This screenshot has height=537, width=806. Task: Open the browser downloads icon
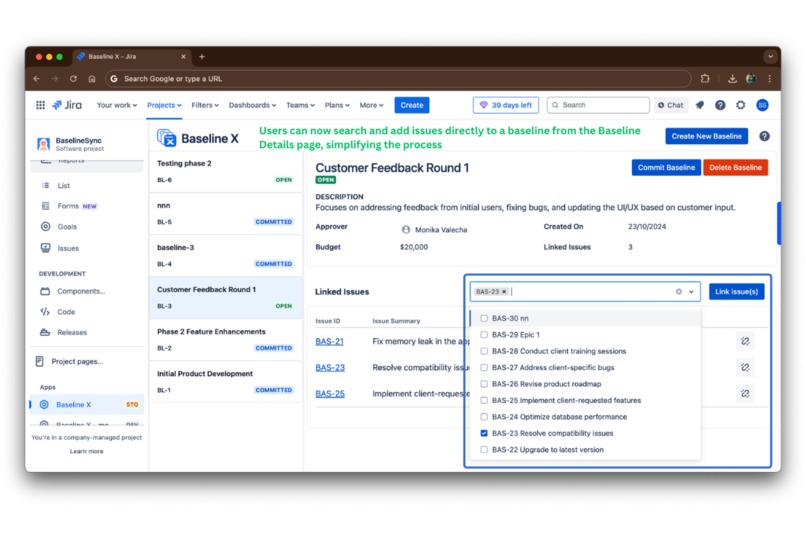point(732,79)
